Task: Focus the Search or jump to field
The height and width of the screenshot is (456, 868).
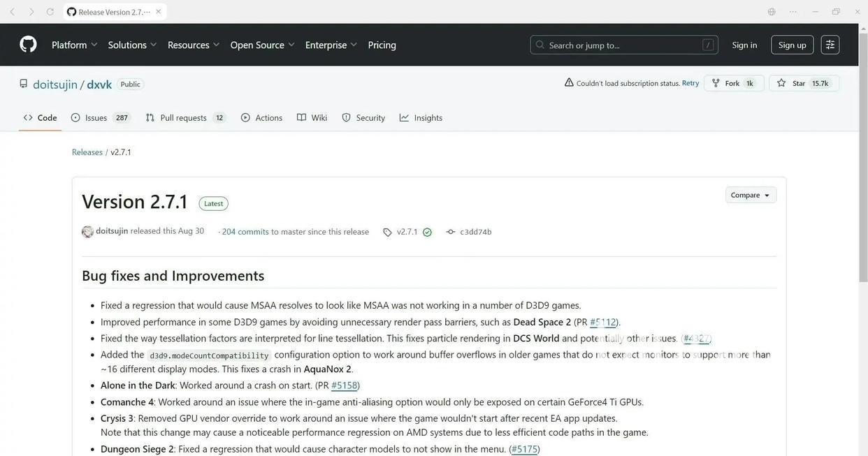Action: pos(623,45)
